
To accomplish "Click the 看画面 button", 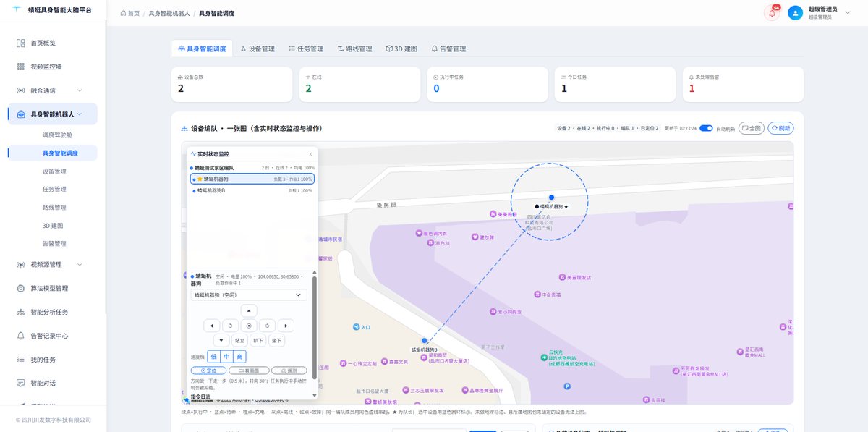I will (249, 370).
